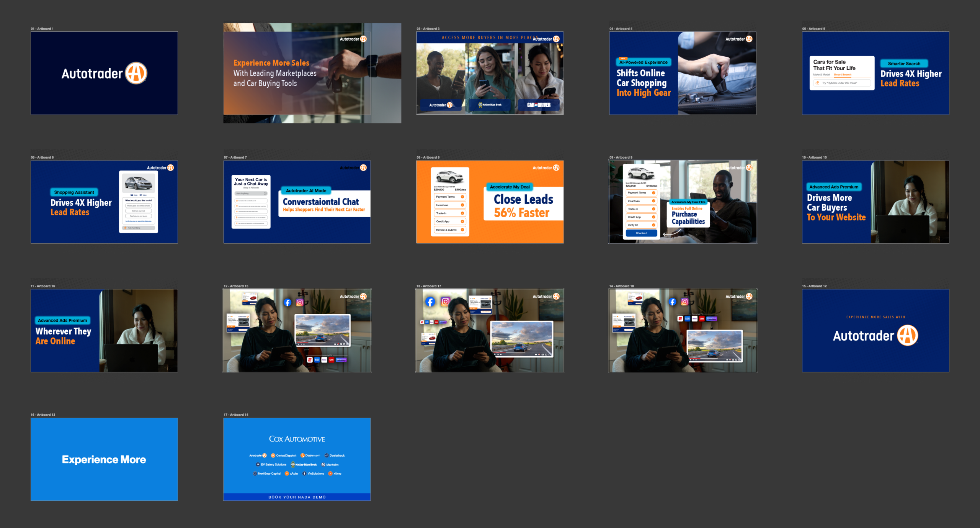The width and height of the screenshot is (980, 528).
Task: Select the '17 - Artboard 14' label
Action: [236, 415]
